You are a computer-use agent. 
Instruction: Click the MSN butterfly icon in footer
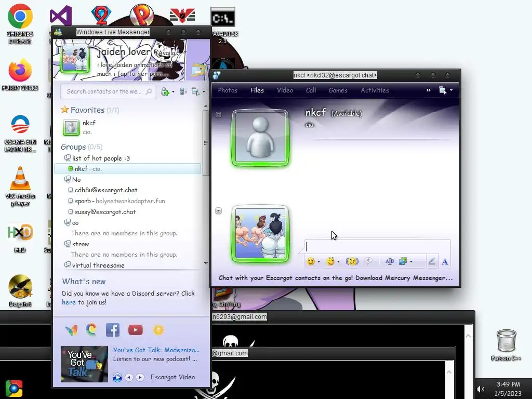click(x=71, y=330)
